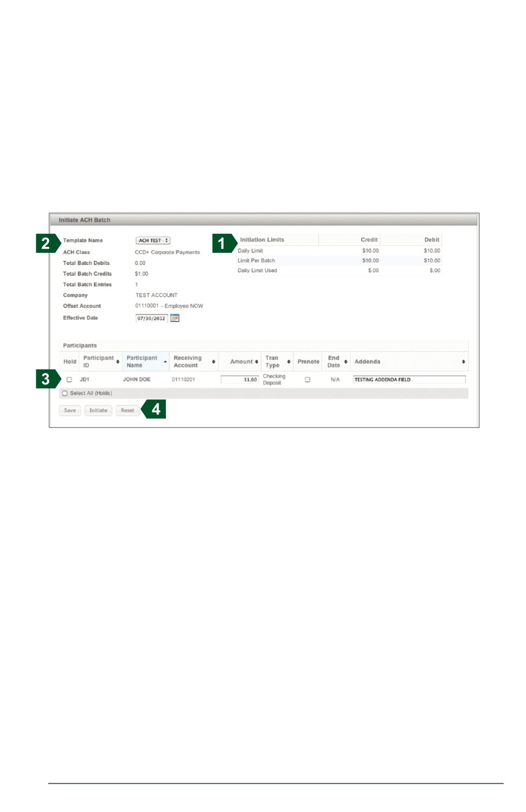Click the Prenote column header
Viewport: 526px width, 812px height.
308,362
